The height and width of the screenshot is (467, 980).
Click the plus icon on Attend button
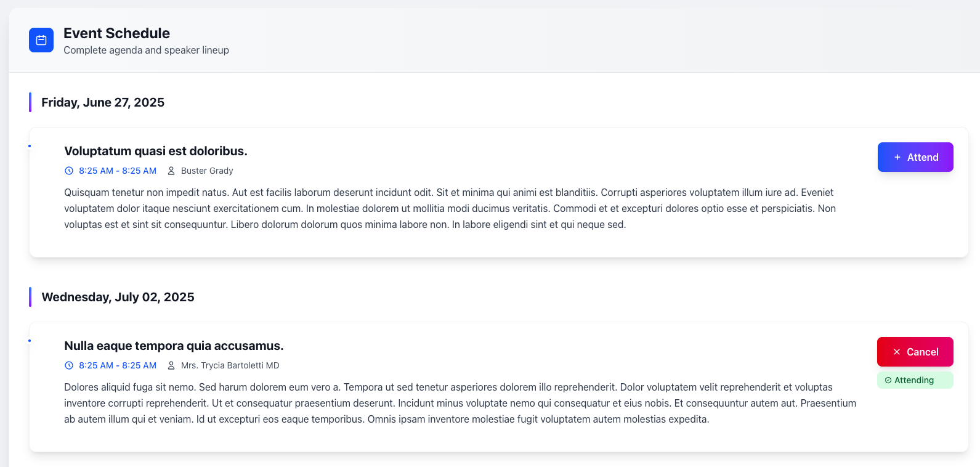click(897, 157)
